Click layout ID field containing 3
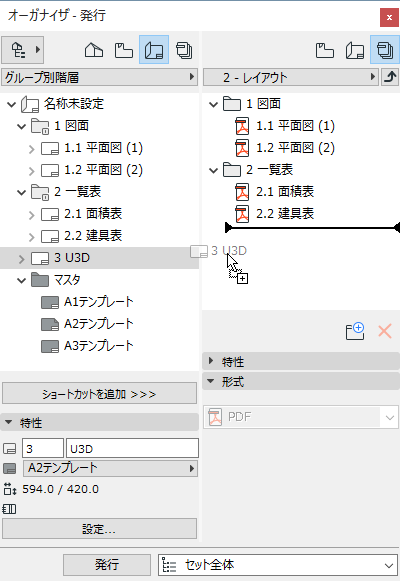400x581 pixels. click(x=43, y=449)
